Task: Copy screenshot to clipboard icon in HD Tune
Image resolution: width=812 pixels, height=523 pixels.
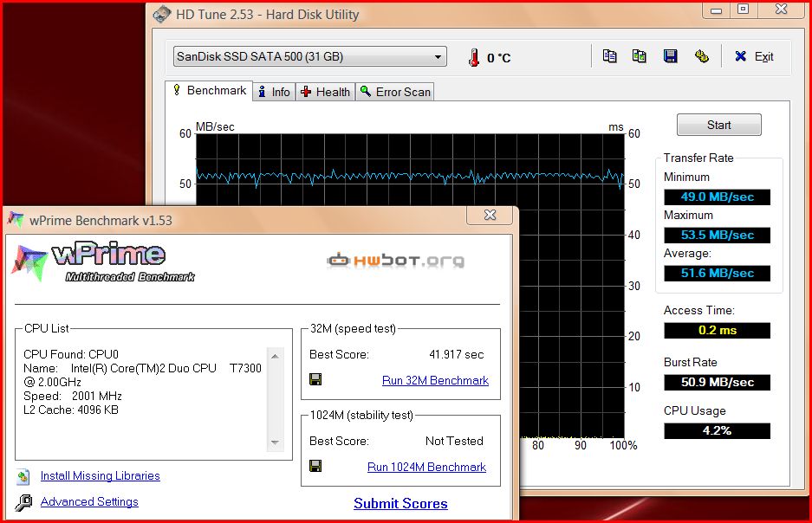Action: tap(639, 56)
